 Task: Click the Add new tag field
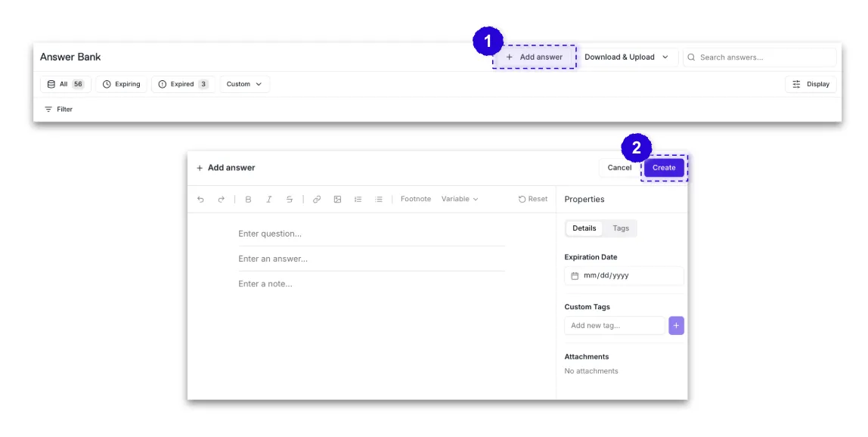pos(615,326)
